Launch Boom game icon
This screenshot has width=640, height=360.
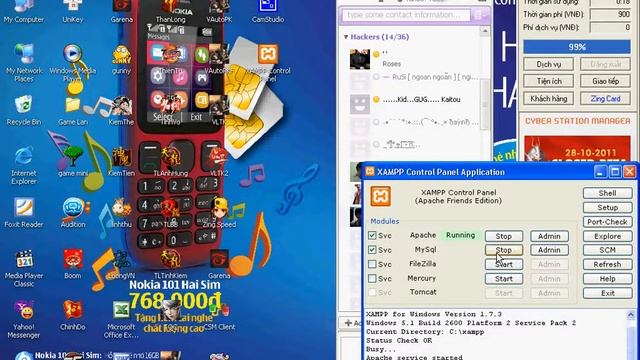pyautogui.click(x=73, y=264)
